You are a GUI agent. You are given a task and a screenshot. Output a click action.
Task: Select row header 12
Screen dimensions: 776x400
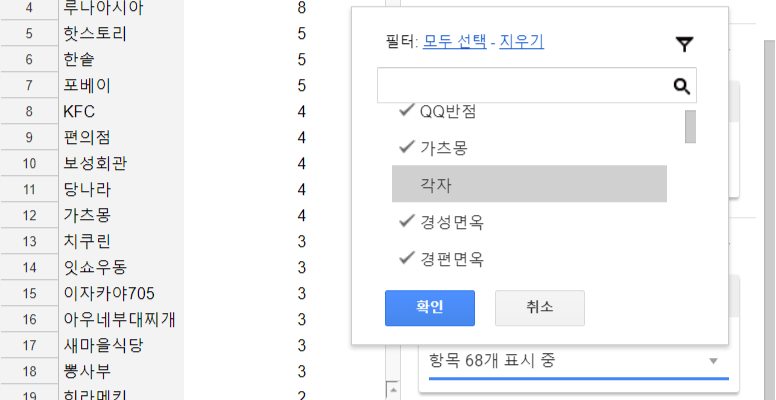(x=30, y=215)
